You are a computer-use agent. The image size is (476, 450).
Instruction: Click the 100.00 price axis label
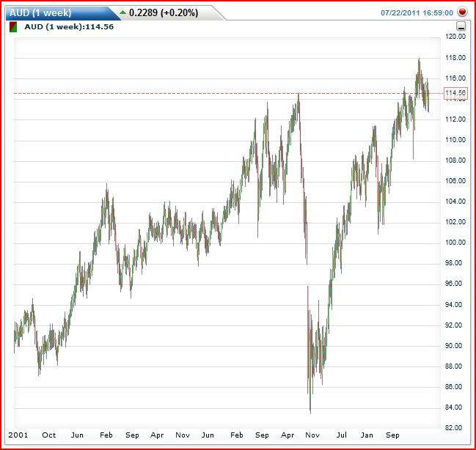[456, 243]
